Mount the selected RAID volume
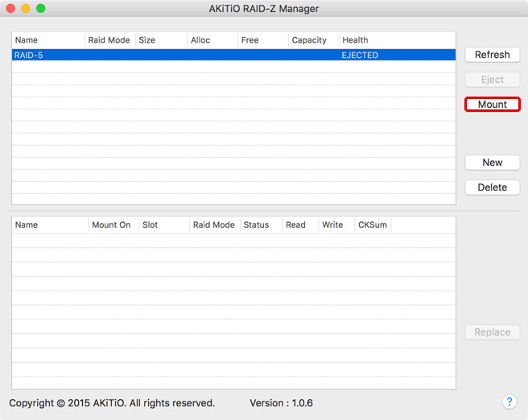Viewport: 528px width, 420px height. click(492, 105)
